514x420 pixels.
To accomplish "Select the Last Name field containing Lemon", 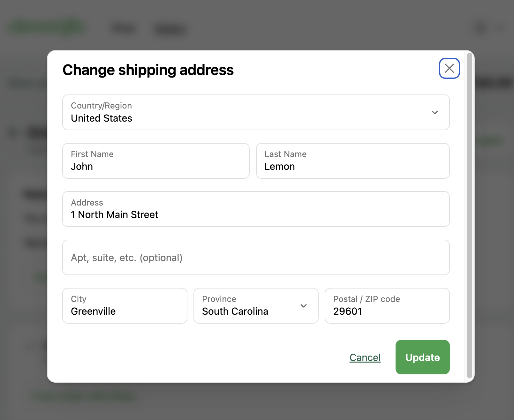I will 352,161.
